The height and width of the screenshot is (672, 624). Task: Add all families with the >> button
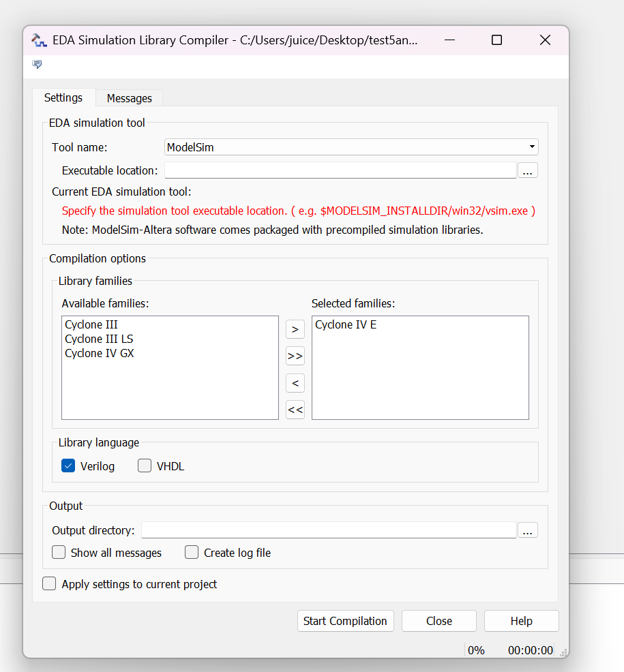[x=295, y=356]
